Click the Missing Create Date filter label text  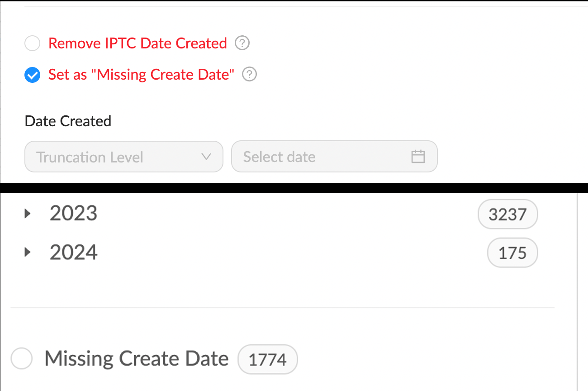[136, 359]
